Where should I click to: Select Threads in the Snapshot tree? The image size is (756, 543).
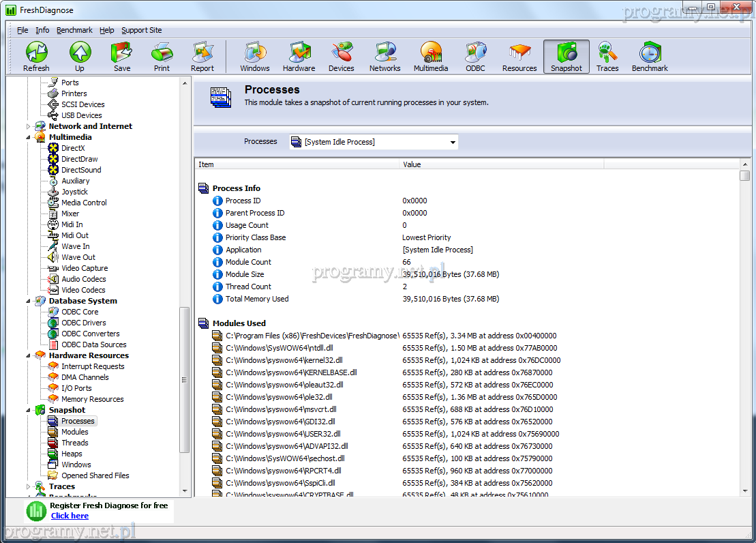[74, 443]
